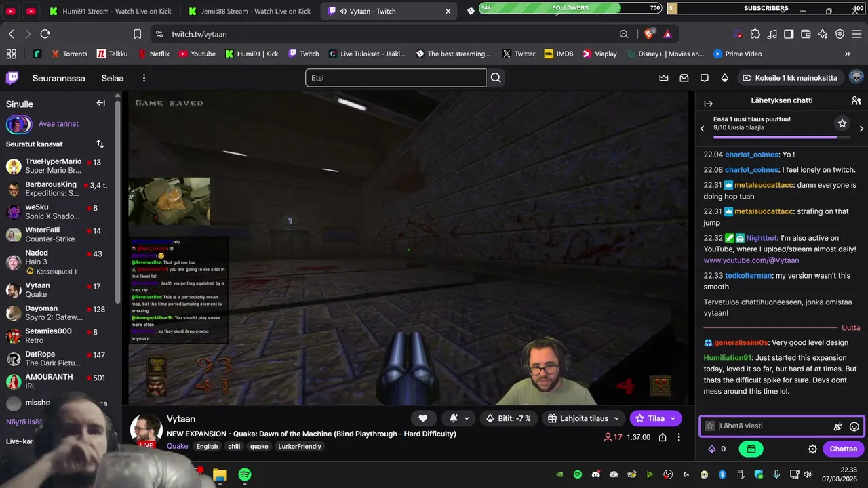Open Brave Rewards triangle icon

[667, 34]
